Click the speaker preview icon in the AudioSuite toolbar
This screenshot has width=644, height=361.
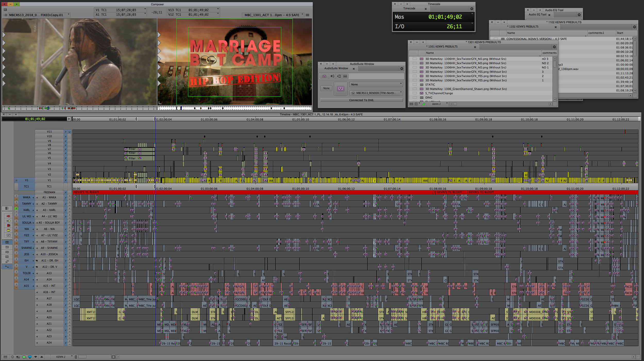(x=332, y=76)
